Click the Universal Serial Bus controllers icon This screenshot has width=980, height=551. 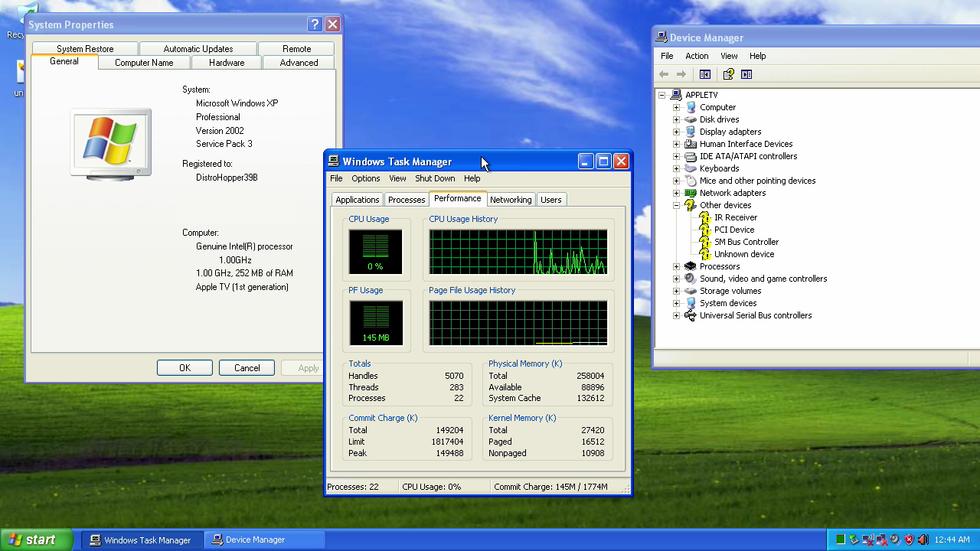(691, 315)
